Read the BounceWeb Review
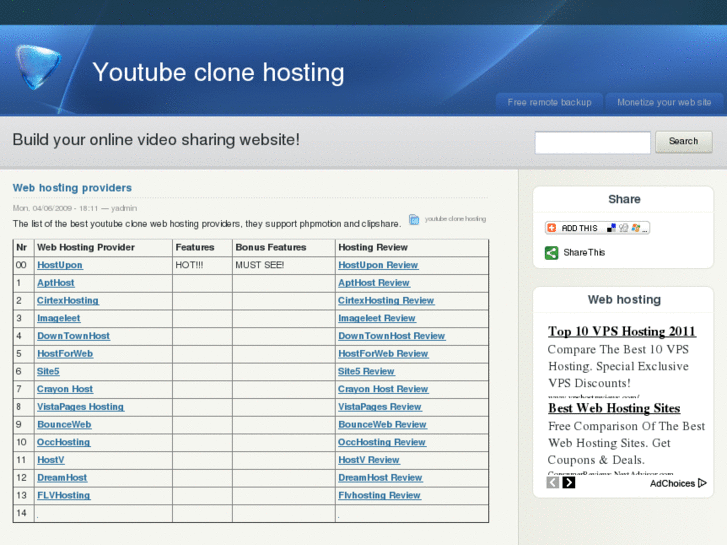This screenshot has height=545, width=727. click(x=382, y=424)
